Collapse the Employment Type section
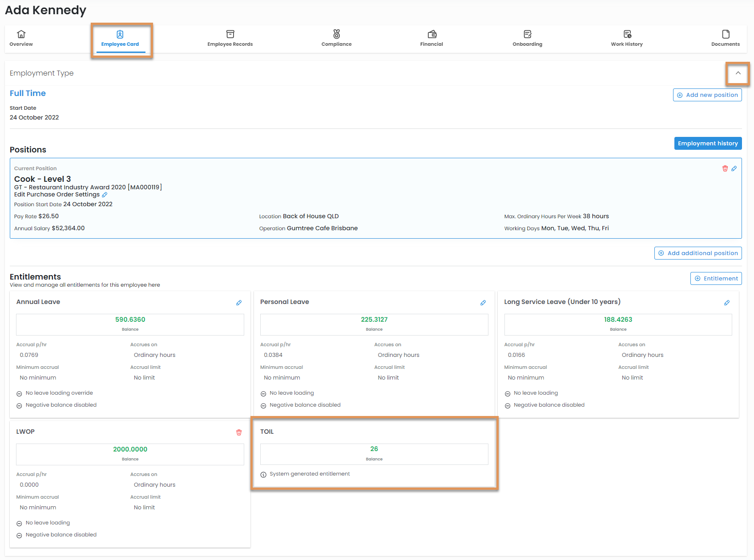This screenshot has width=754, height=560. [738, 73]
